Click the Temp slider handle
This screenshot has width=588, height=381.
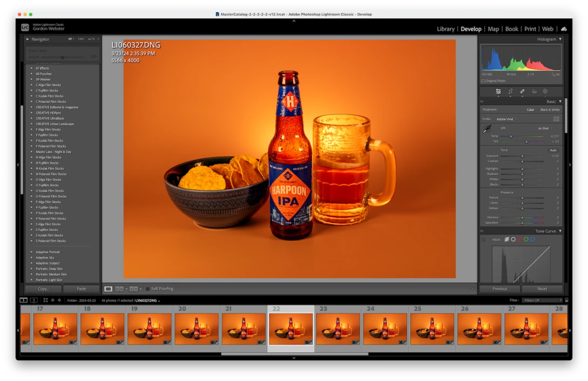[x=511, y=136]
